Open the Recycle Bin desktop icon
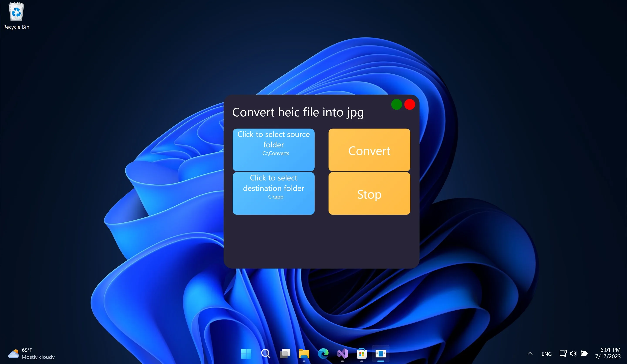 [x=16, y=16]
